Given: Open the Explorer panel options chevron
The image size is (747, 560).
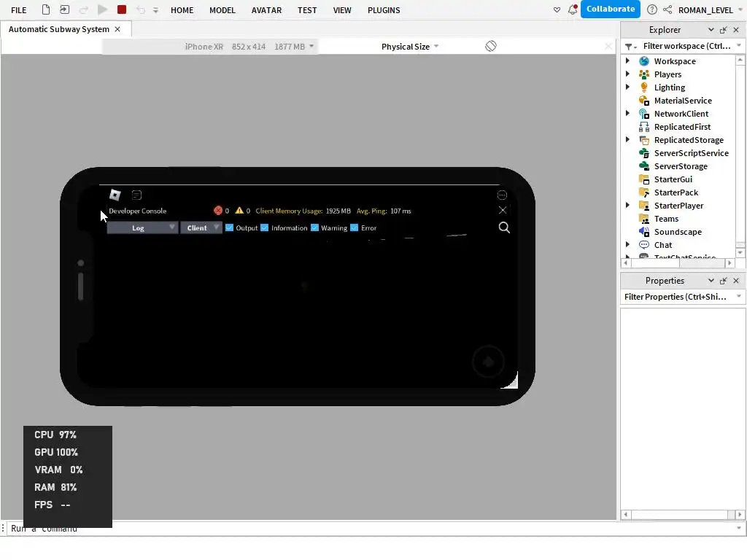Looking at the screenshot, I should (x=711, y=29).
